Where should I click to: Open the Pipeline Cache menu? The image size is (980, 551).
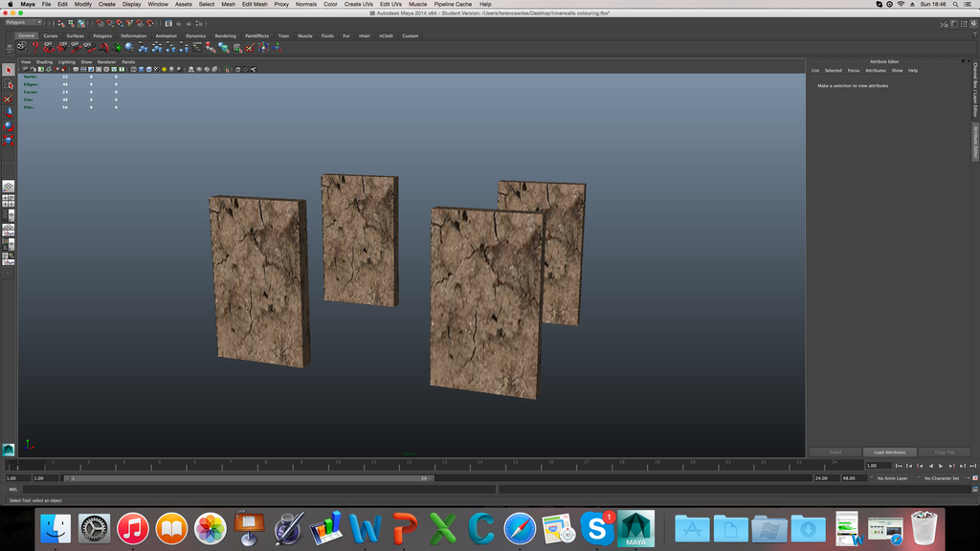[x=453, y=5]
